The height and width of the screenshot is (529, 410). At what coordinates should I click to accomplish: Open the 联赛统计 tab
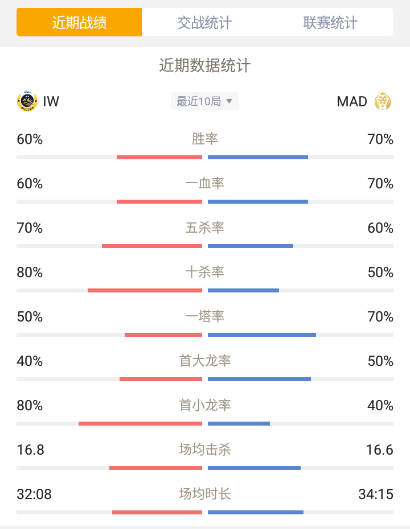330,22
